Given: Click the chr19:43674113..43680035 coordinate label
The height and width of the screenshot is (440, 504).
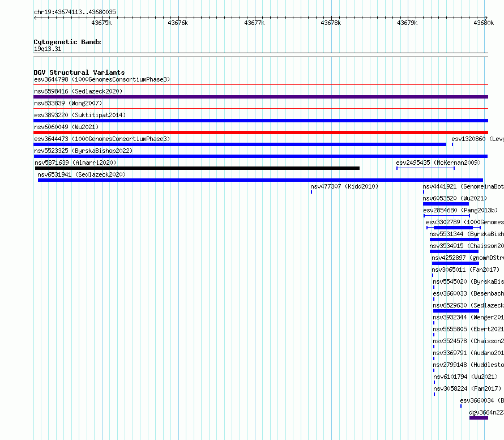Looking at the screenshot, I should 75,12.
